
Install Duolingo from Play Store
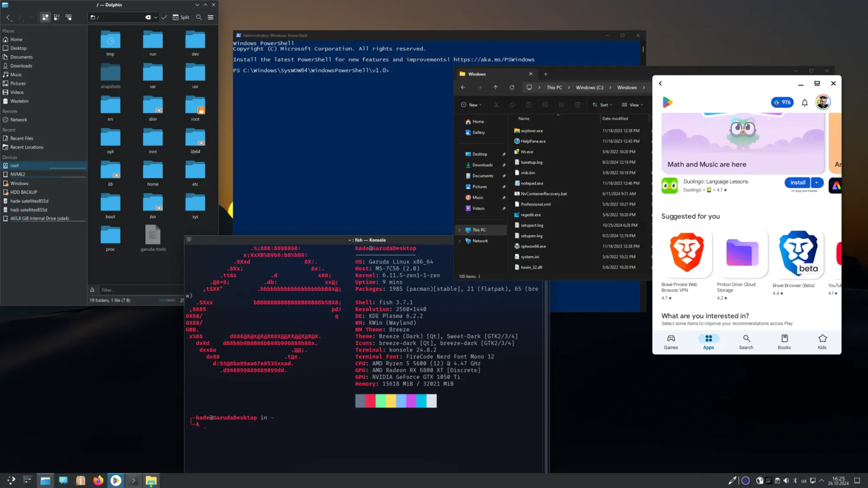[x=797, y=183]
